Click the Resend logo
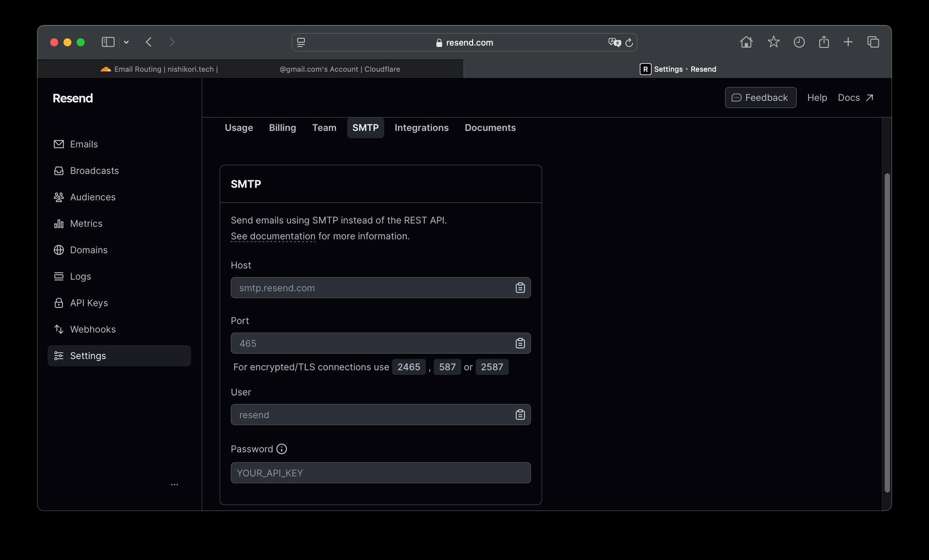Screen dimensions: 929x560 pyautogui.click(x=73, y=98)
